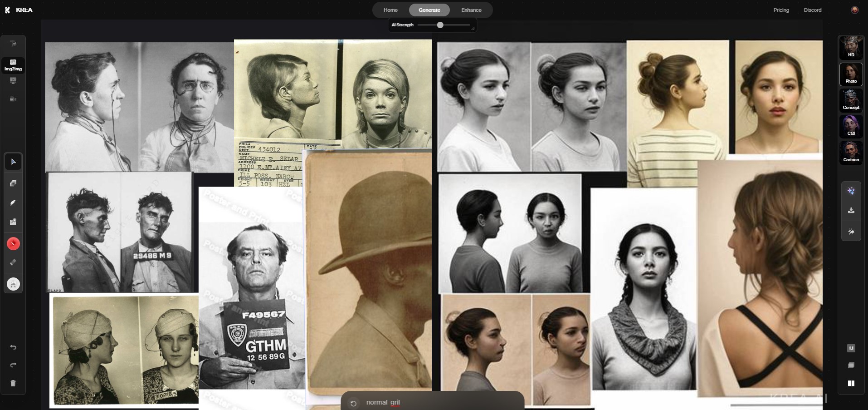Viewport: 868px width, 410px height.
Task: Choose the HD style preset
Action: 851,48
